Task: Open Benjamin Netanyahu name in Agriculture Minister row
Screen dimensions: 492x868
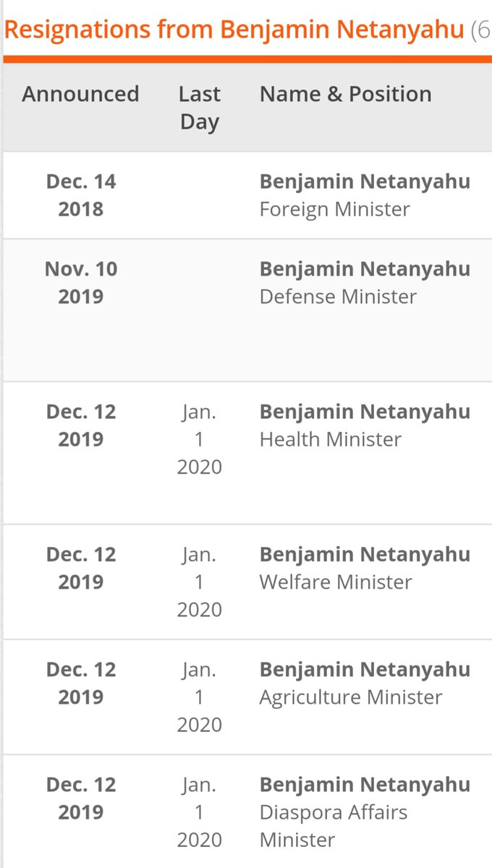Action: (365, 670)
